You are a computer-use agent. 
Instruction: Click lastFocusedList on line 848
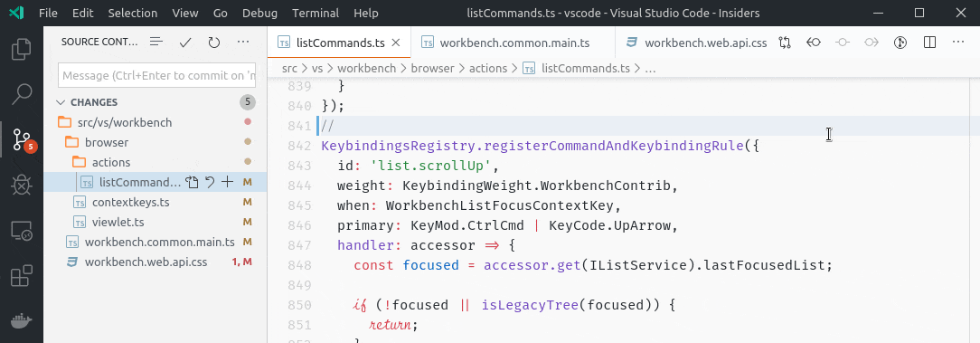tap(764, 265)
